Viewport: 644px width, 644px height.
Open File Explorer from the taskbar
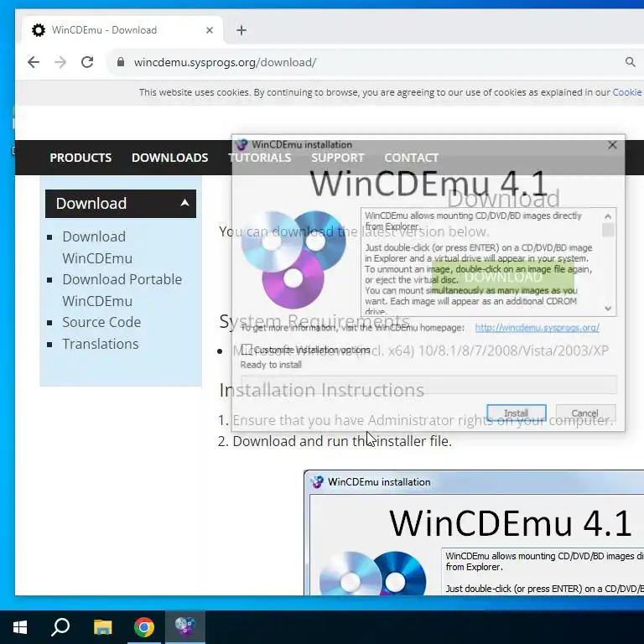click(x=102, y=627)
